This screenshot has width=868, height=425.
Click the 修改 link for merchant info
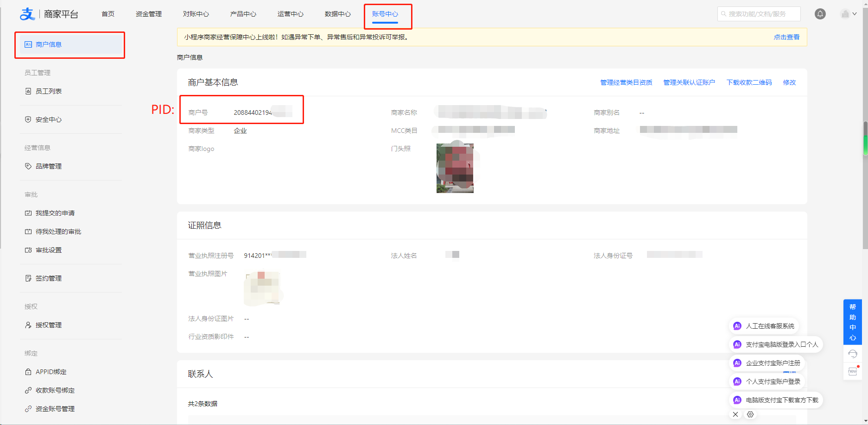click(789, 82)
